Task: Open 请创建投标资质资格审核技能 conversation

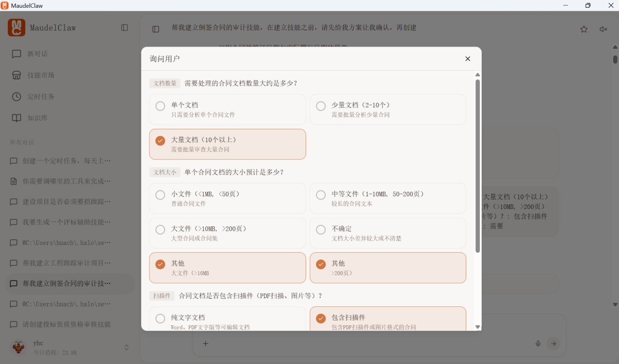Action: tap(66, 324)
